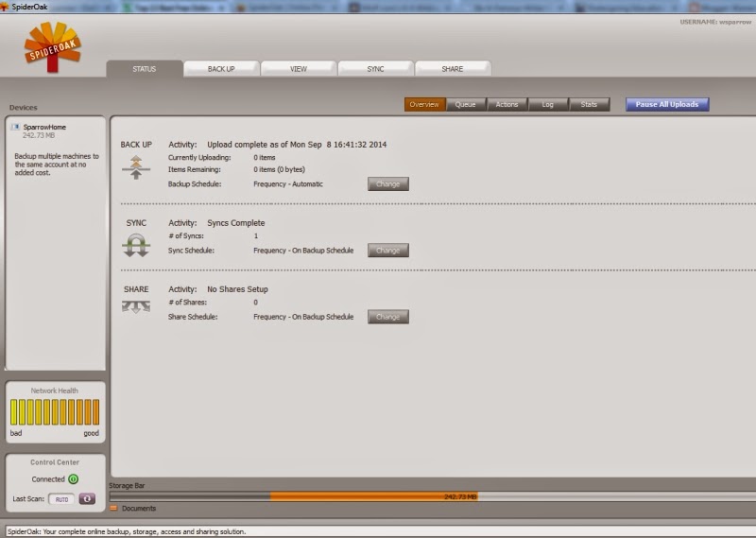Screen dimensions: 756x538
Task: Click 'Backup multiple machines' info text
Action: coord(57,165)
